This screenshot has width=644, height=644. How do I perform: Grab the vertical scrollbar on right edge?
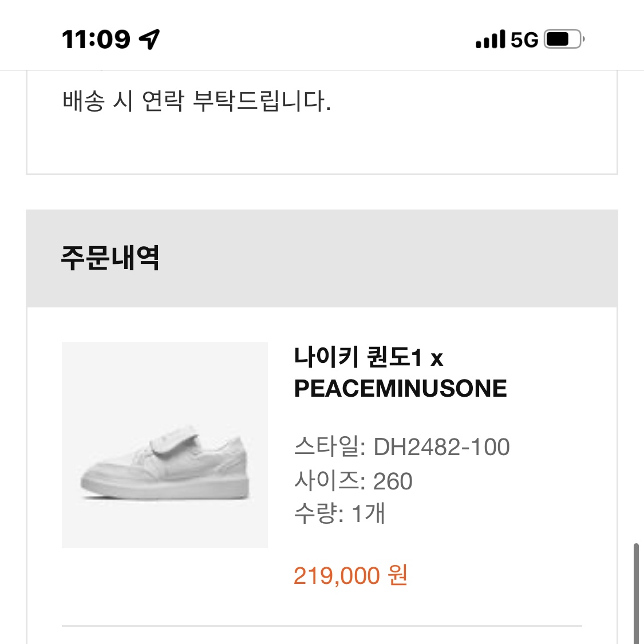(x=636, y=594)
